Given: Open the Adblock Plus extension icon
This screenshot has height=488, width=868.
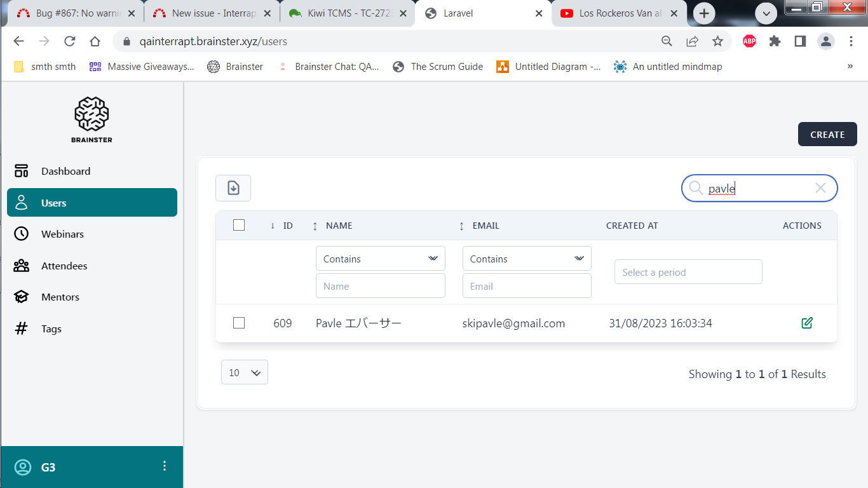Looking at the screenshot, I should click(x=750, y=41).
